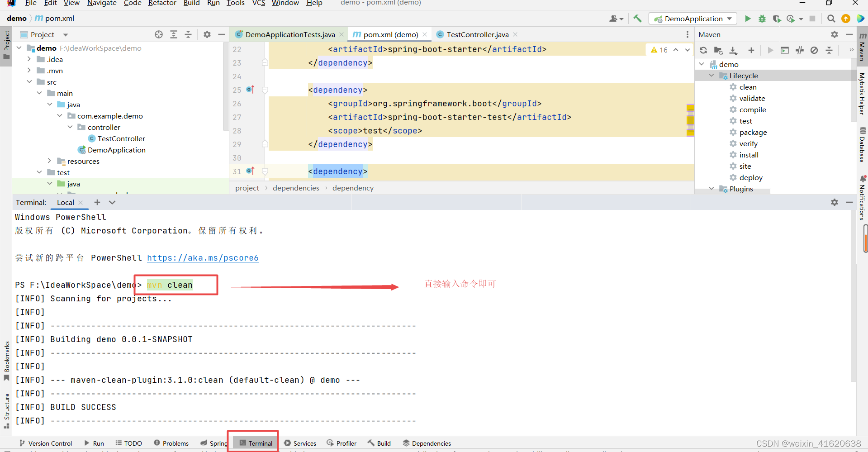
Task: Expand all in Project panel
Action: click(174, 34)
